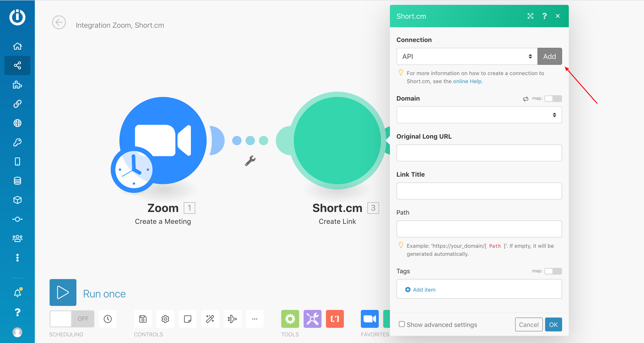Open the Zoom module's clock schedule badge
This screenshot has width=644, height=343.
[x=134, y=170]
